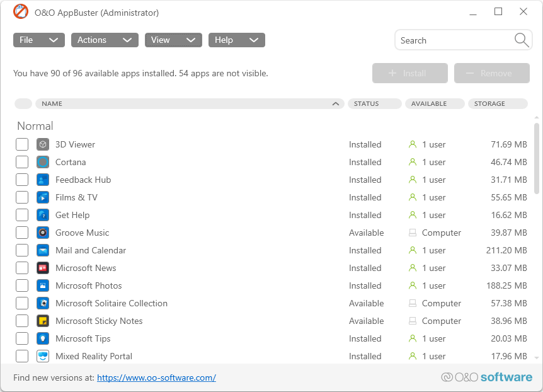543x392 pixels.
Task: Click the 'Normal' group heading
Action: 35,126
